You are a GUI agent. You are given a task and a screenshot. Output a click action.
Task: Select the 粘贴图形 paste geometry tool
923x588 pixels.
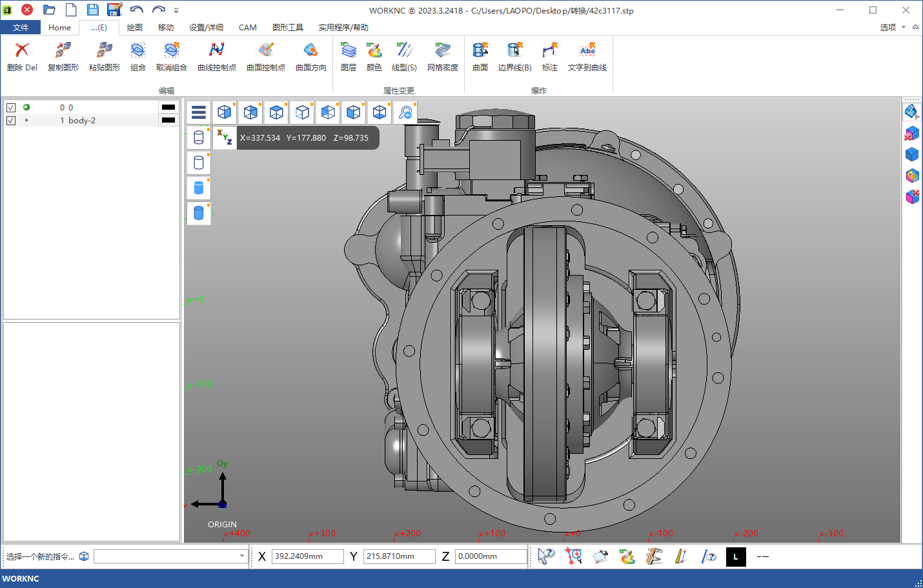coord(105,56)
